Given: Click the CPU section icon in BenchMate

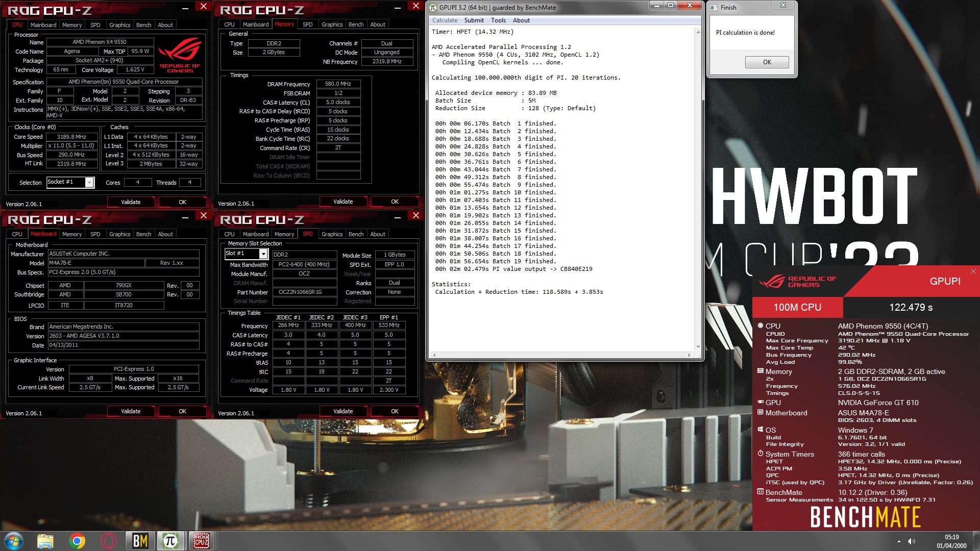Looking at the screenshot, I should coord(761,325).
